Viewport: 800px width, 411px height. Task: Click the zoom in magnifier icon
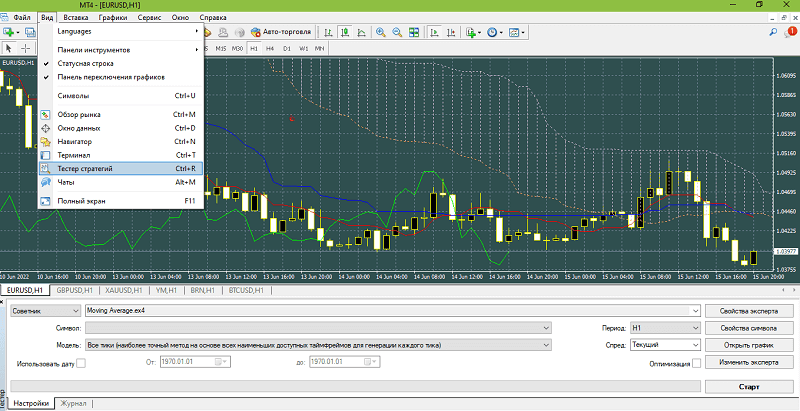[x=381, y=32]
